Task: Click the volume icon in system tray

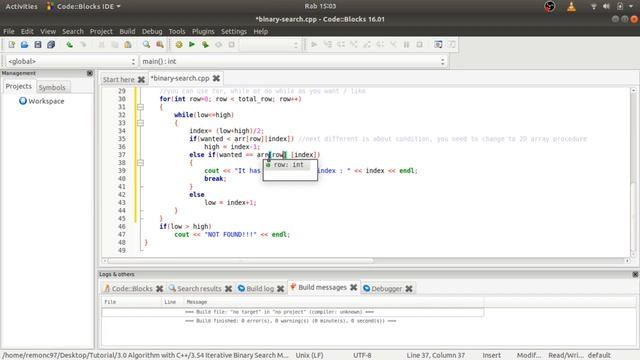Action: 607,6
